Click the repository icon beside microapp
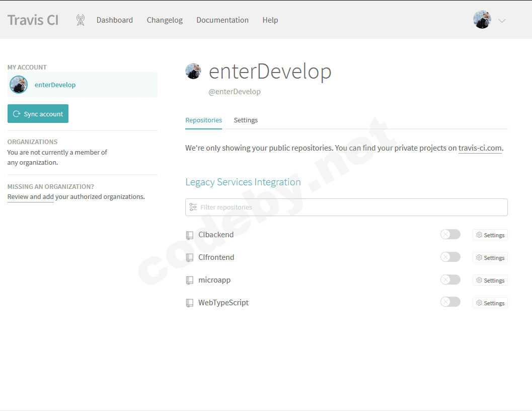532x411 pixels. click(x=190, y=280)
